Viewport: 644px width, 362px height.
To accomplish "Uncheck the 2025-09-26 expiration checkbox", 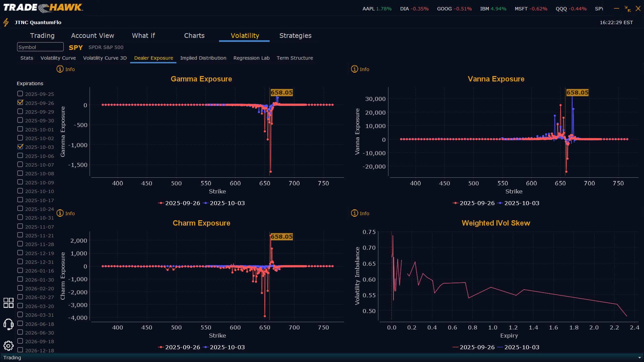I will 20,103.
